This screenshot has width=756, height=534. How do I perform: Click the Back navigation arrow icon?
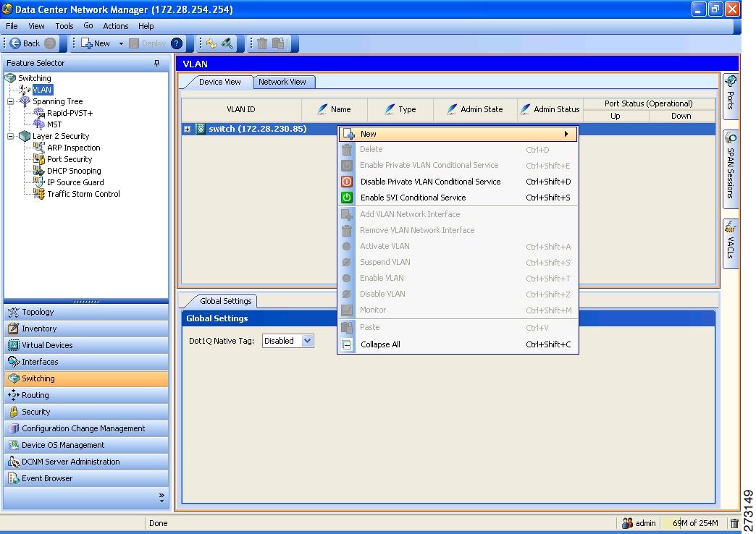click(x=15, y=43)
